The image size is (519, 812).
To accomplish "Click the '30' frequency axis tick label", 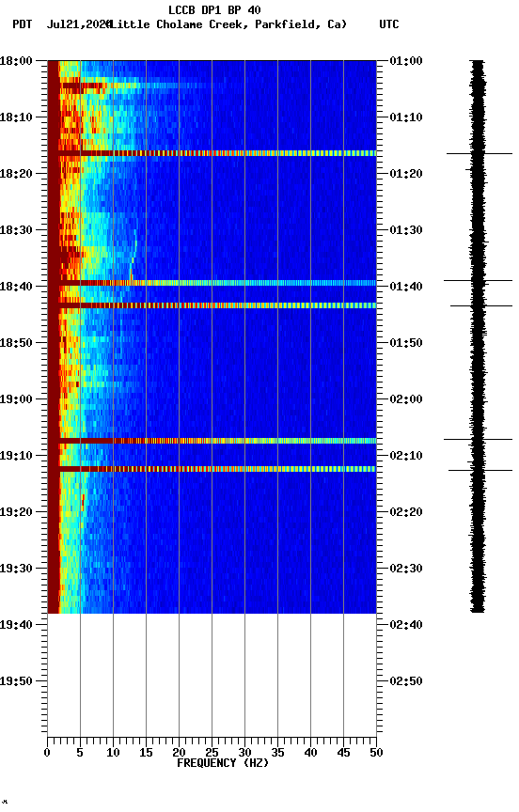I will point(244,754).
